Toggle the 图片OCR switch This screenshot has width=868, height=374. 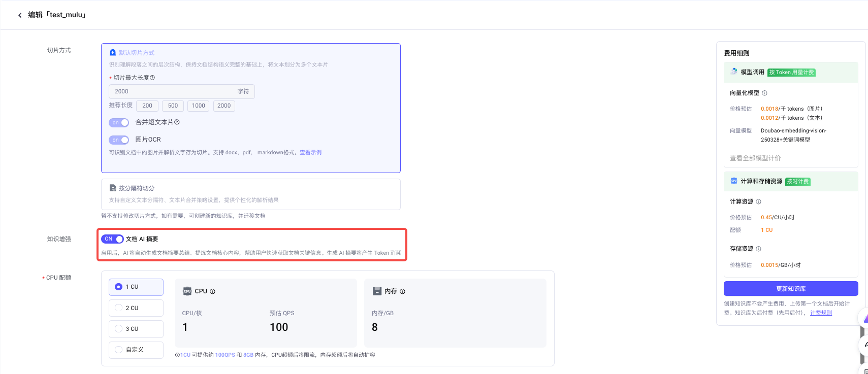pos(119,140)
